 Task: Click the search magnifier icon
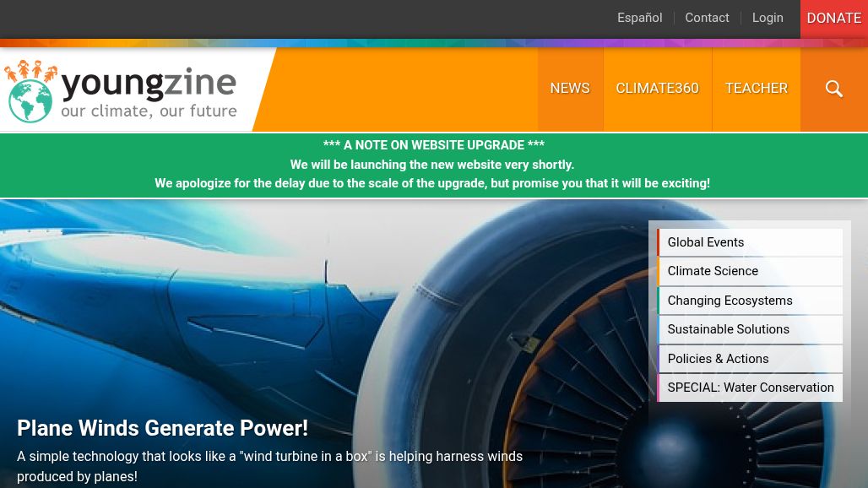tap(833, 89)
